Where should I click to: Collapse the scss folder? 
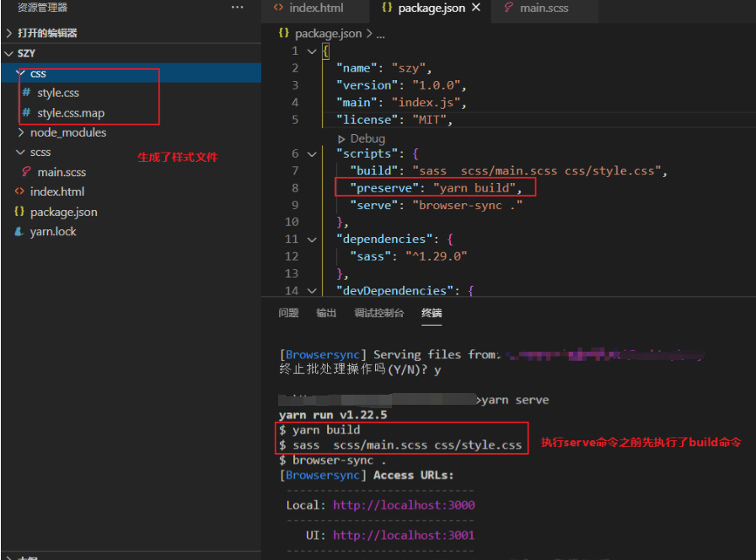point(20,153)
